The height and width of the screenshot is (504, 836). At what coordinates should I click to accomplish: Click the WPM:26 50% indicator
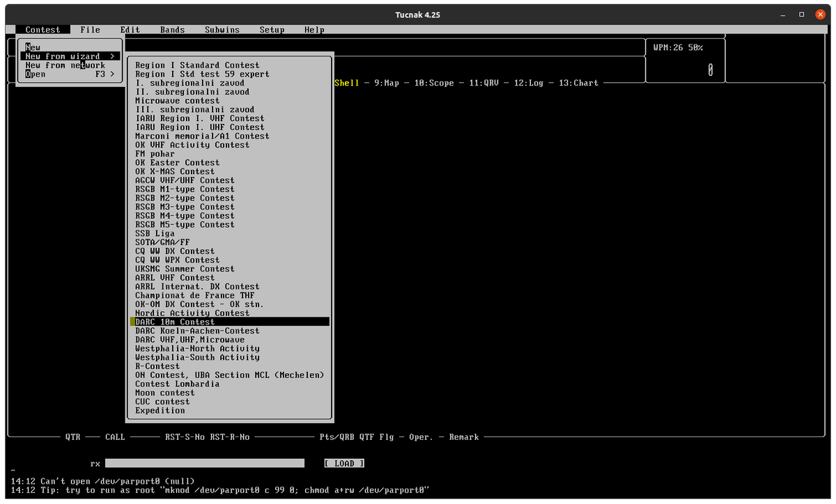(678, 47)
